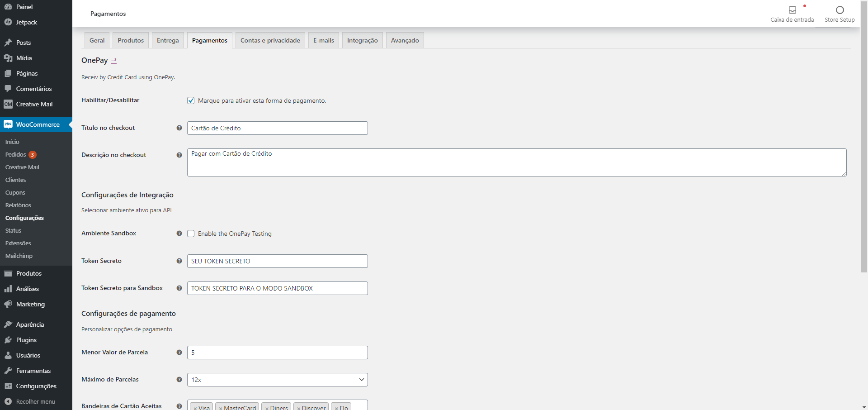
Task: Click the Token Secreto input field
Action: pos(278,261)
